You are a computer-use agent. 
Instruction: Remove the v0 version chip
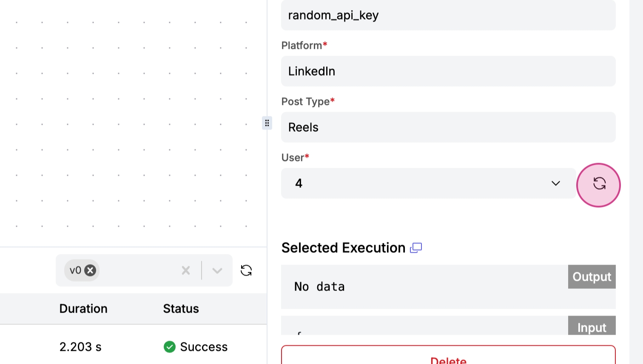pos(90,271)
